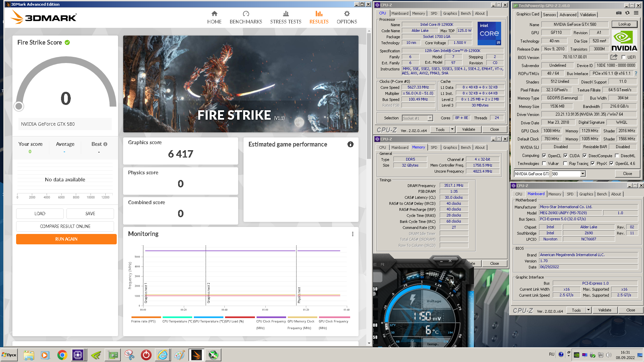Open the Socket #1 selection dropdown

(430, 118)
